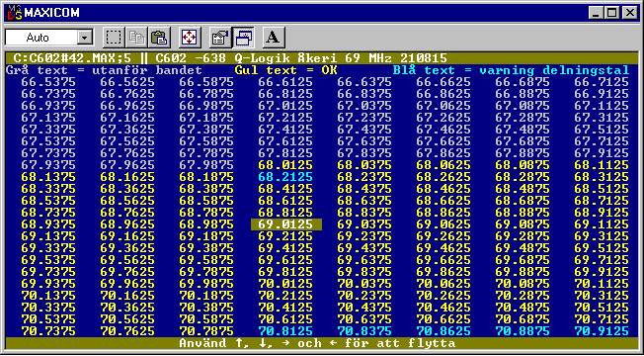Select the blue frequency 70.8125
Viewport: 644px width, 356px height.
pos(285,331)
